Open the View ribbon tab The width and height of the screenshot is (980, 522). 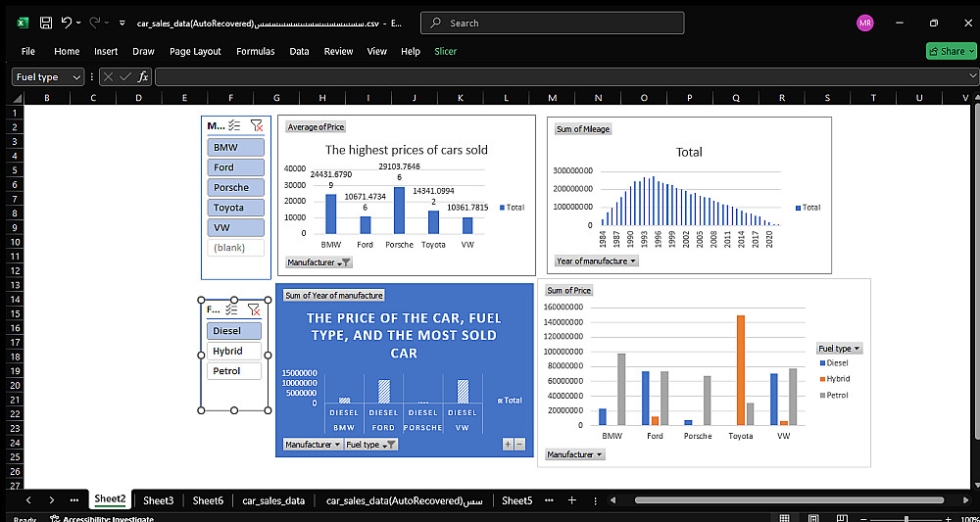pyautogui.click(x=377, y=51)
